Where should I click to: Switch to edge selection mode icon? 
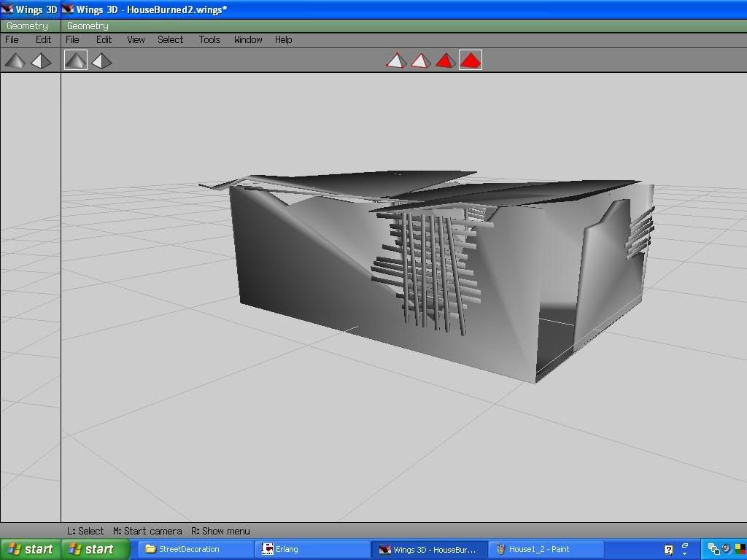(x=420, y=61)
